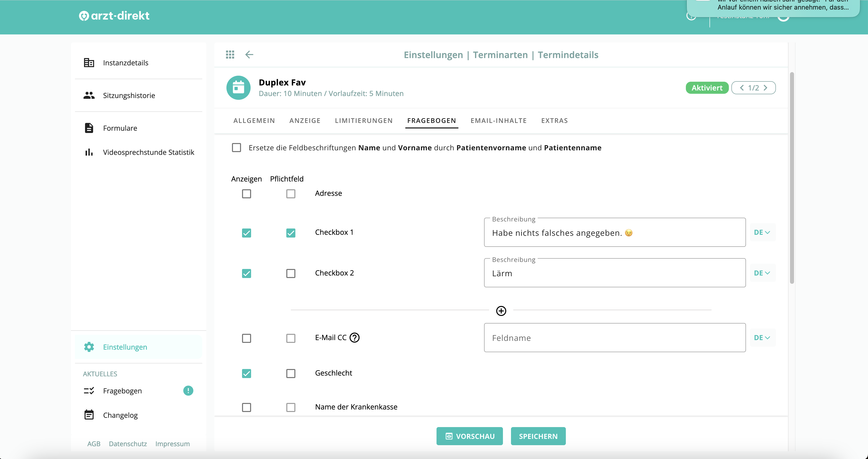Open the Impressum link
868x459 pixels.
(x=172, y=443)
